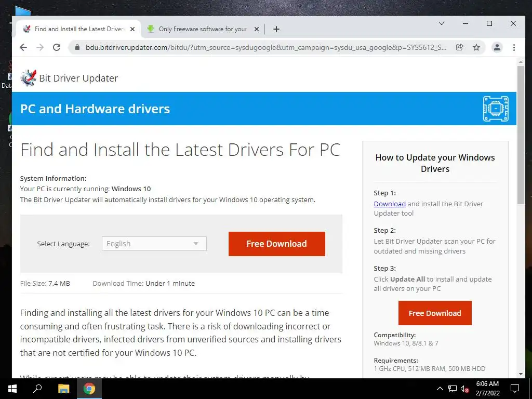This screenshot has height=399, width=532.
Task: Close the 'Find and Install the Latest Drivers' tab
Action: (x=132, y=29)
